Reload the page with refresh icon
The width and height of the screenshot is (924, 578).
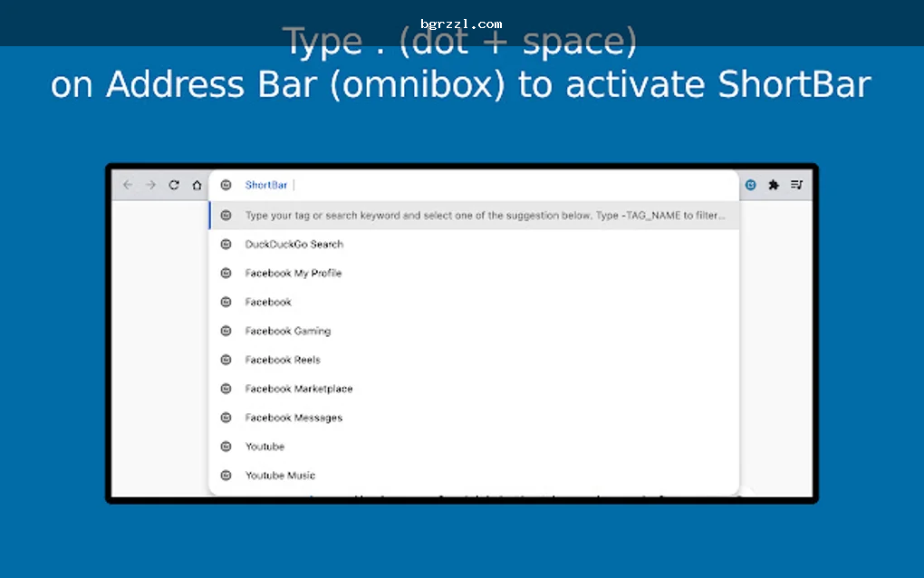174,185
